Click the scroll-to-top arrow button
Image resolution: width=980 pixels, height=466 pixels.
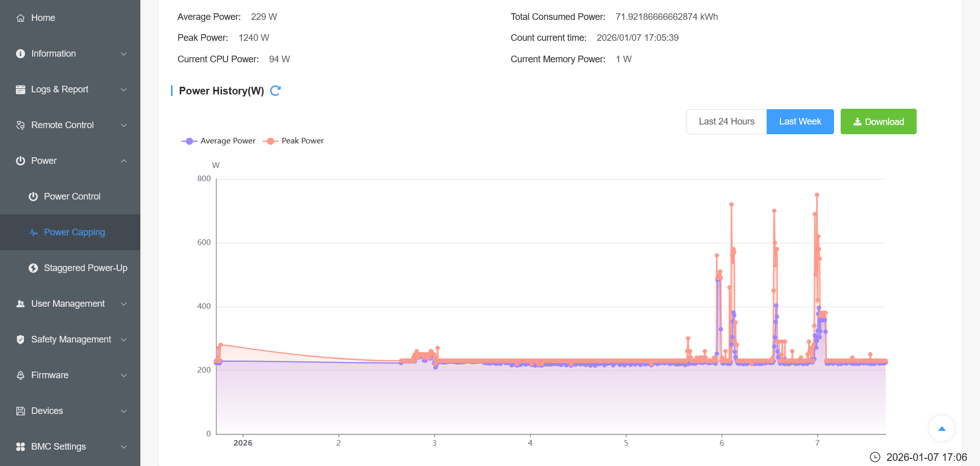[942, 429]
